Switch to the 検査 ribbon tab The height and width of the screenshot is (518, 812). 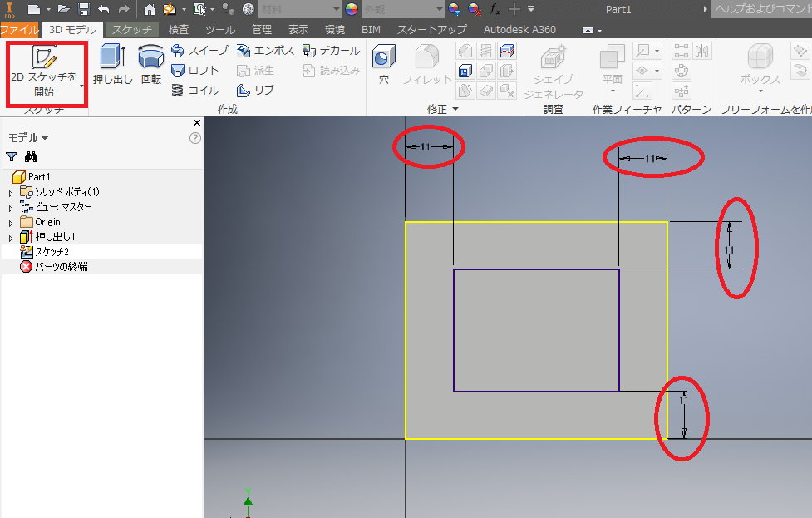coord(178,30)
